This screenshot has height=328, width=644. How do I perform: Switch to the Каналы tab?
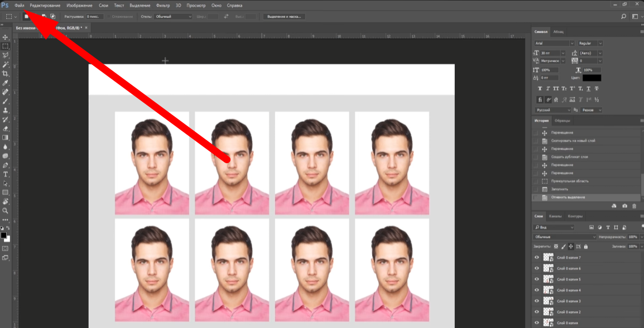pyautogui.click(x=555, y=216)
